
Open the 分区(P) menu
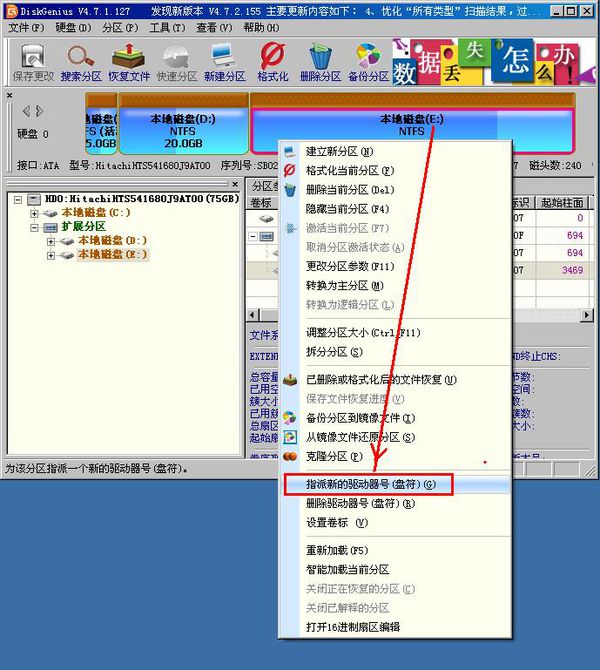pyautogui.click(x=120, y=28)
